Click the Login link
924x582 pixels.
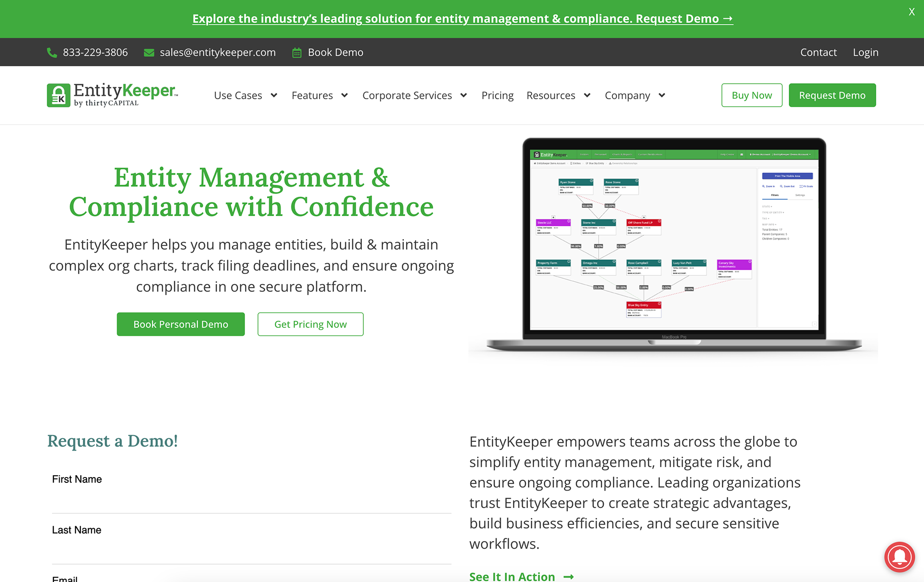pyautogui.click(x=865, y=52)
